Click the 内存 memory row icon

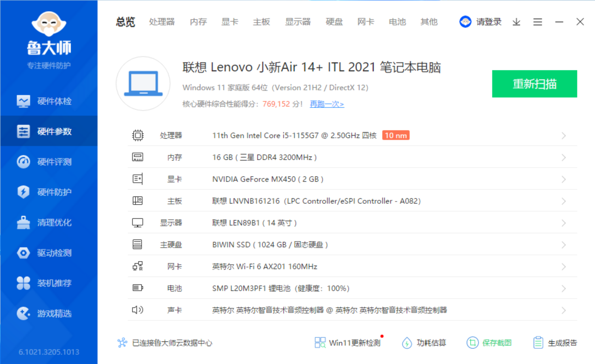click(138, 157)
